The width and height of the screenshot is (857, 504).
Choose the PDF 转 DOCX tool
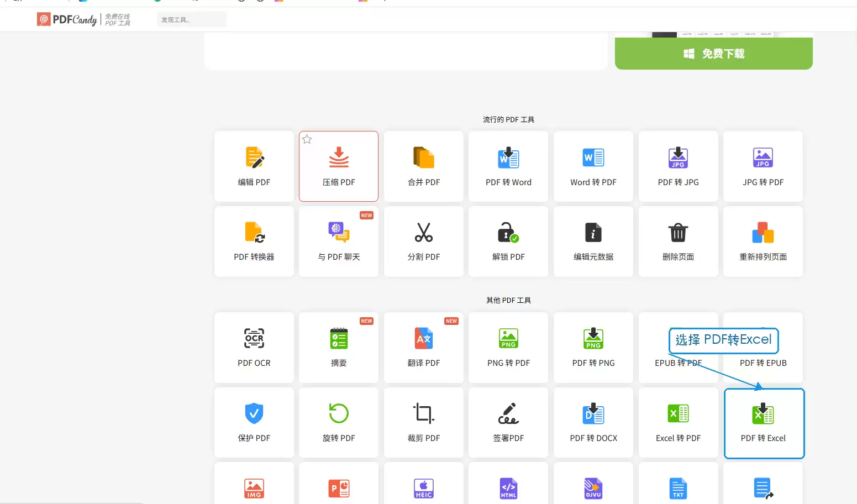point(593,423)
